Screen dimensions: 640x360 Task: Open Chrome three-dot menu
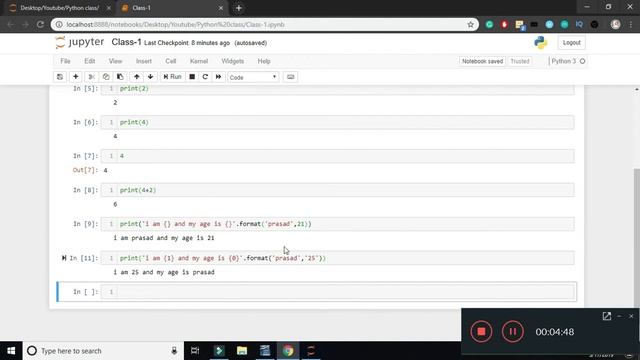[x=631, y=24]
